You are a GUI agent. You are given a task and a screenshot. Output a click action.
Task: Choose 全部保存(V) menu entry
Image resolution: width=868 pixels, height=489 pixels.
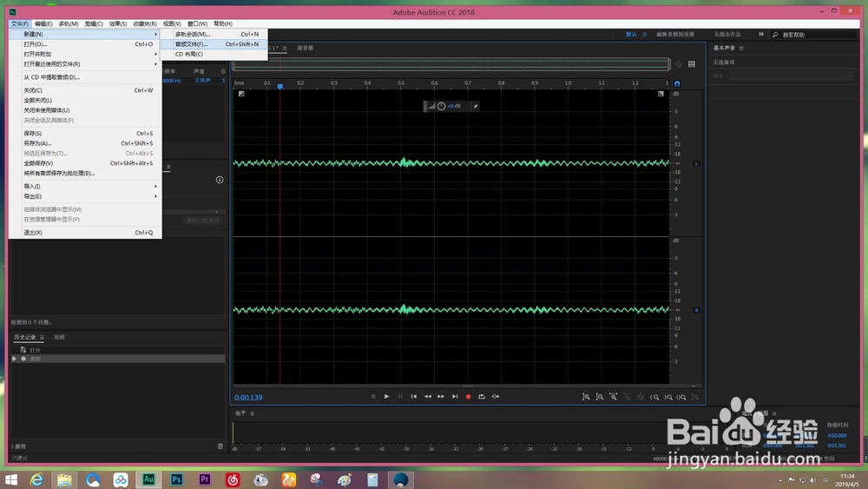point(85,162)
